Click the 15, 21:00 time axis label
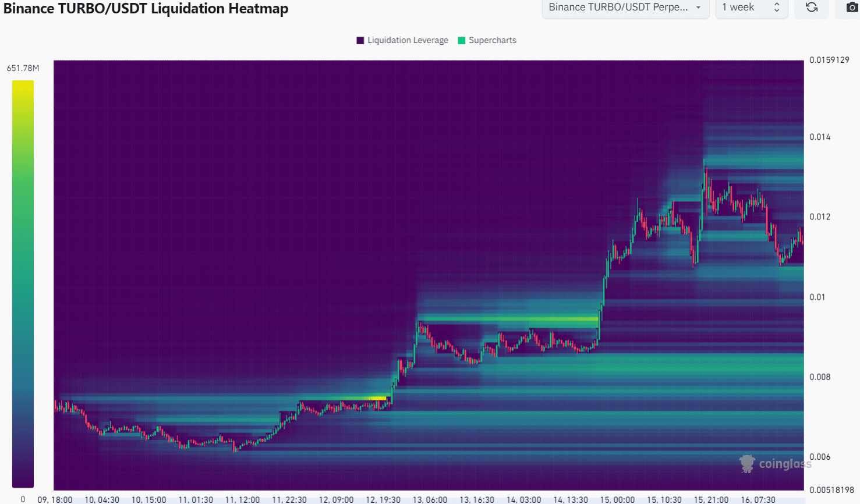Screen dimensions: 860x504 click(x=711, y=499)
